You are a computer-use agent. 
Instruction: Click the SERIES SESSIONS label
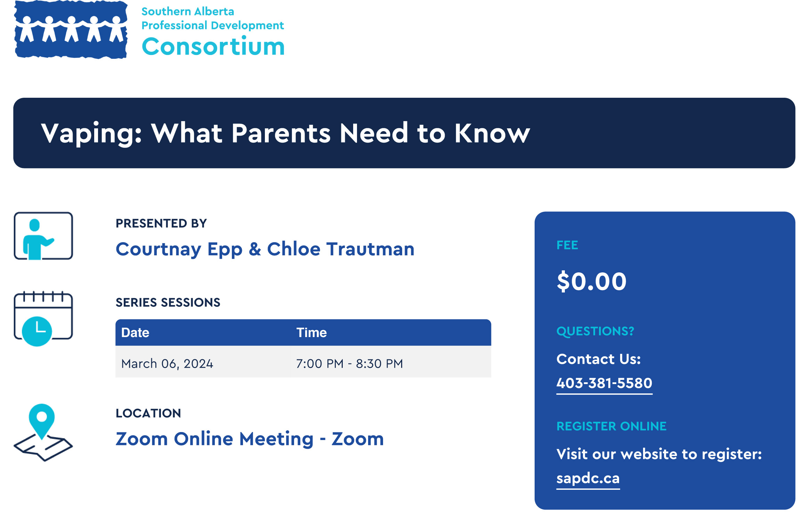pyautogui.click(x=168, y=303)
